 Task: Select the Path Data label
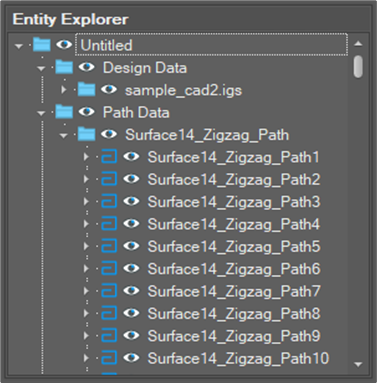[136, 112]
